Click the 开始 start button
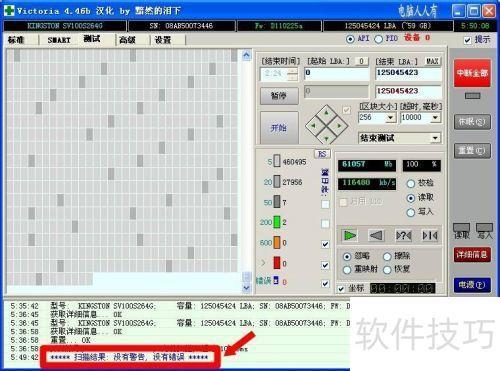500x371 pixels. tap(279, 128)
